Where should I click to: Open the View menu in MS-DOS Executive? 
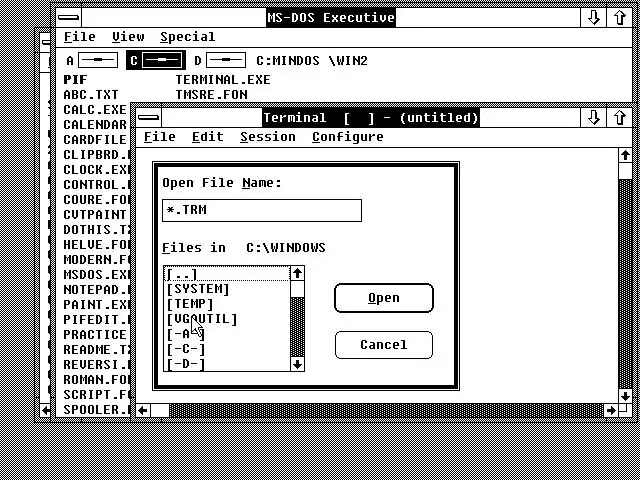(x=128, y=37)
